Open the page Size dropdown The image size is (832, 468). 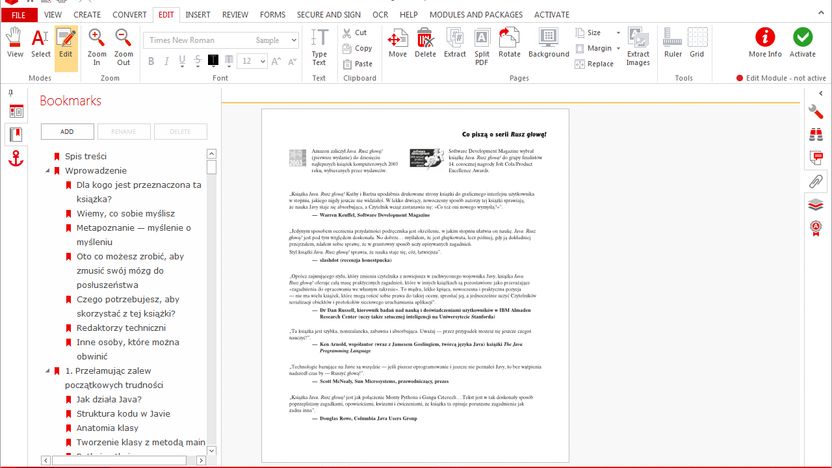click(x=597, y=33)
